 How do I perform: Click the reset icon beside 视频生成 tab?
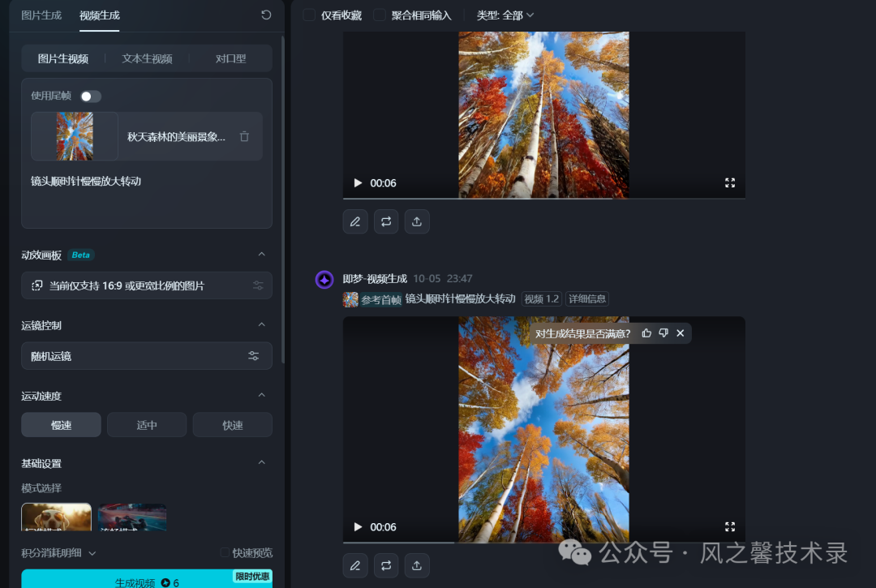(x=267, y=15)
